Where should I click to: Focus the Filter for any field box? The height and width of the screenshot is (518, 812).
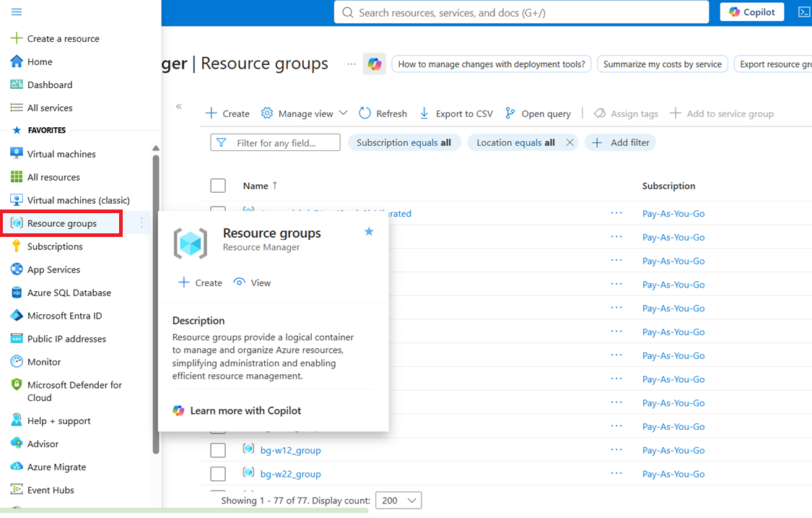coord(276,142)
